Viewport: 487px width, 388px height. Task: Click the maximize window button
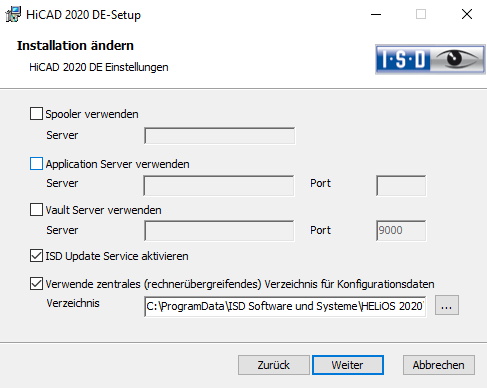point(421,14)
